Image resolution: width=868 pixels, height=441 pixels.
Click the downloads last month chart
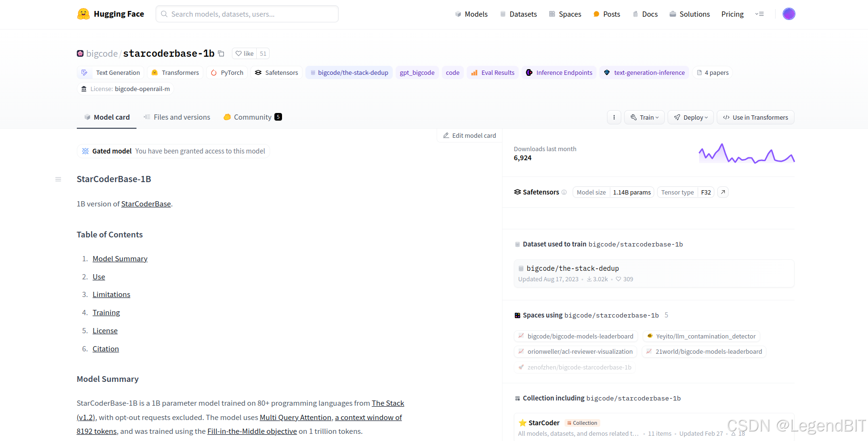click(x=747, y=154)
